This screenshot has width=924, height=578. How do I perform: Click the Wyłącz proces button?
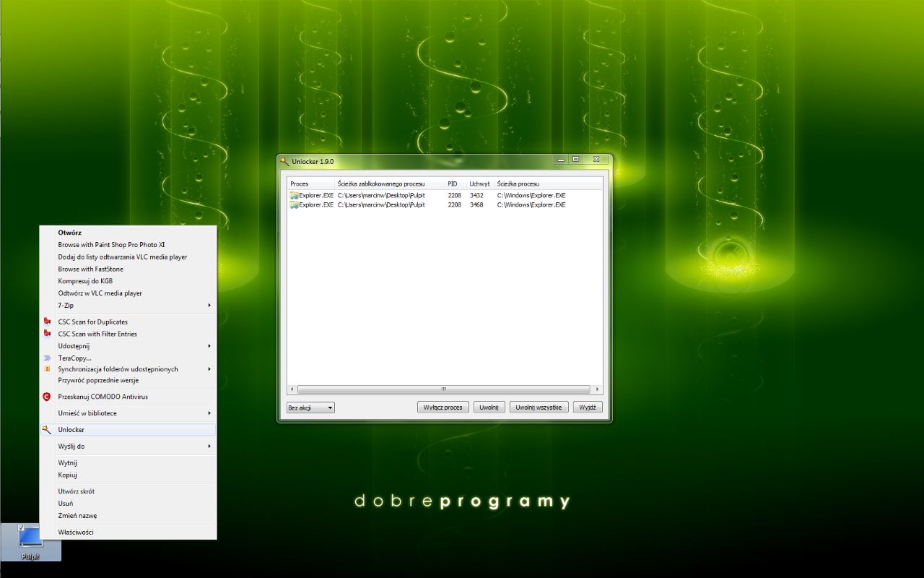pos(443,407)
